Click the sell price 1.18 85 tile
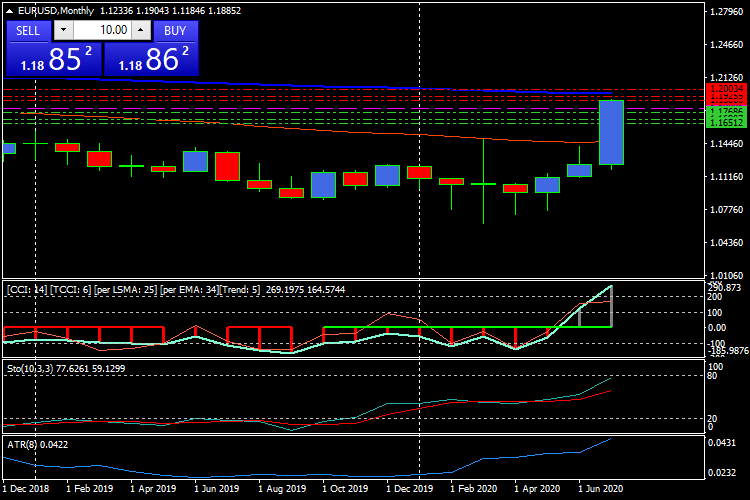The width and height of the screenshot is (750, 500). (54, 59)
